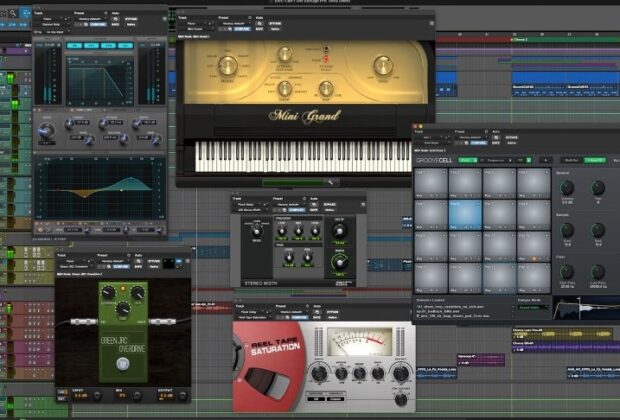Viewport: 620px width, 420px height.
Task: Toggle BYPASS in the Green JRC Overdrive header
Action: click(154, 261)
